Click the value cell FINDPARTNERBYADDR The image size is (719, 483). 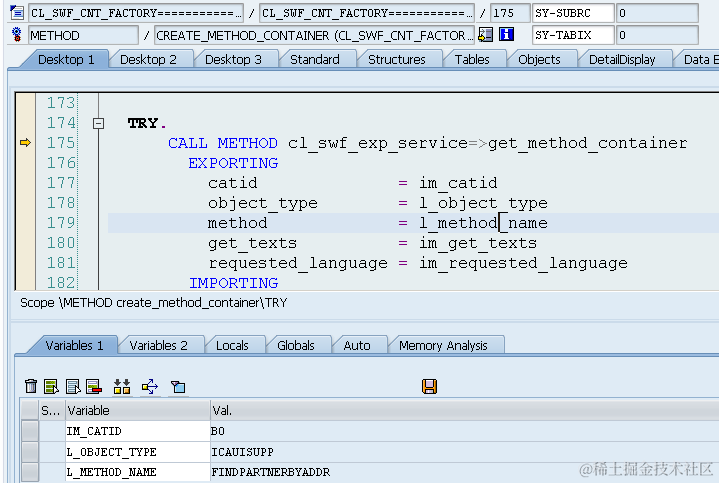(x=464, y=472)
